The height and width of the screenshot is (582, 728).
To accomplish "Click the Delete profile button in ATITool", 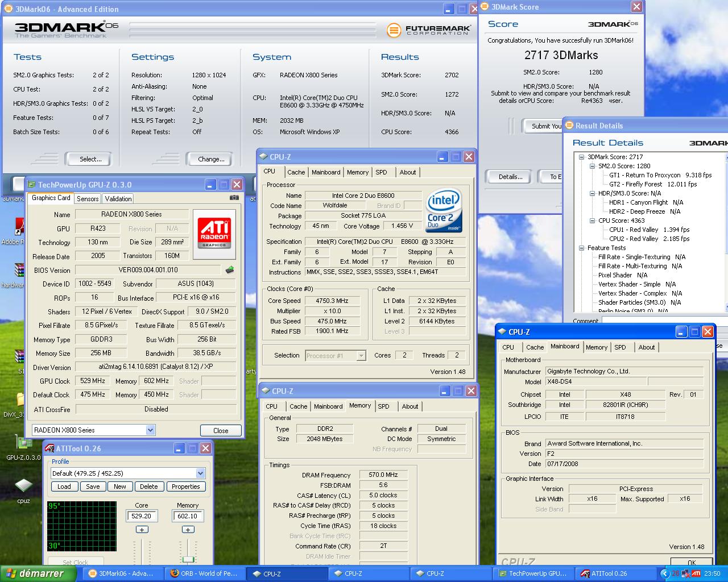I will (x=149, y=487).
